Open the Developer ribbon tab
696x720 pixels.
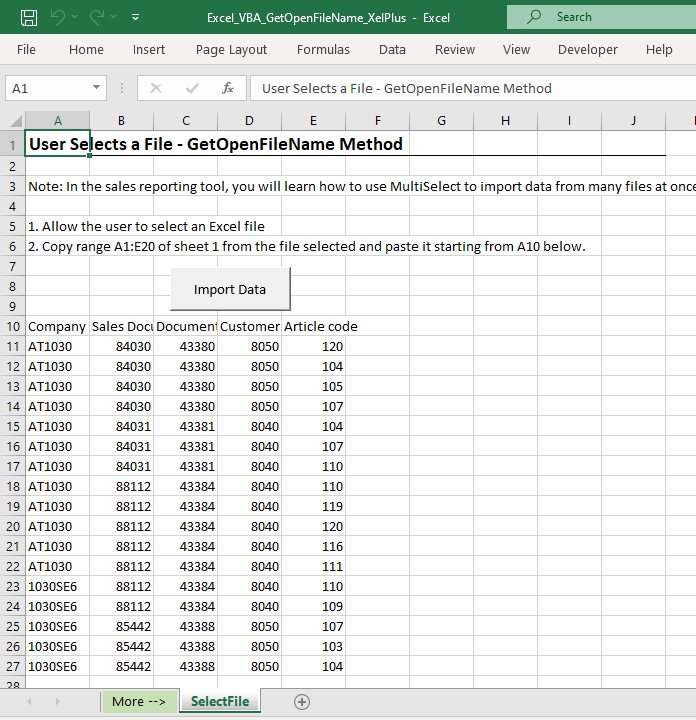coord(588,49)
